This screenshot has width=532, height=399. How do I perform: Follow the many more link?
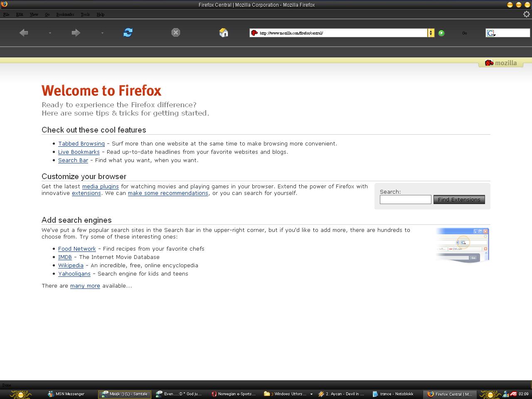85,286
